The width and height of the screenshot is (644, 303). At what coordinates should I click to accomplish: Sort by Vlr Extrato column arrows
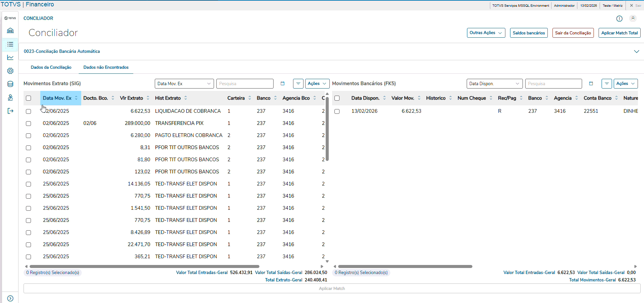[x=148, y=98]
